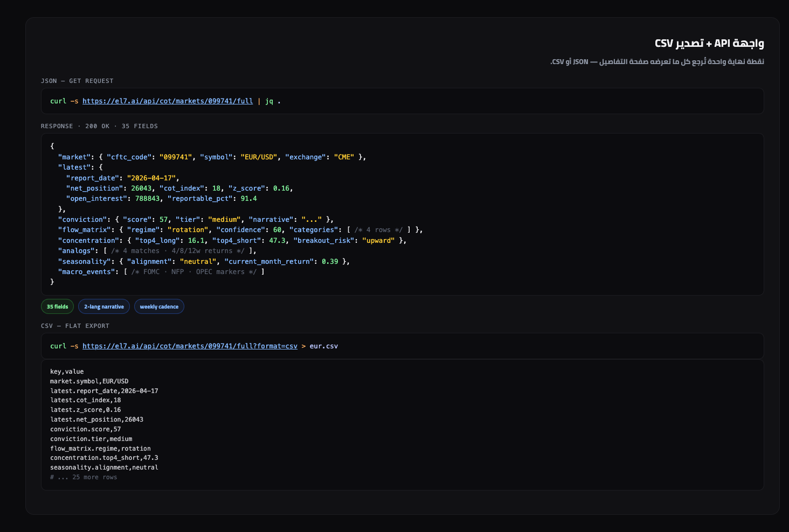
Task: Click the Arabic subtitle mentioning JSON أو CSV
Action: click(657, 61)
